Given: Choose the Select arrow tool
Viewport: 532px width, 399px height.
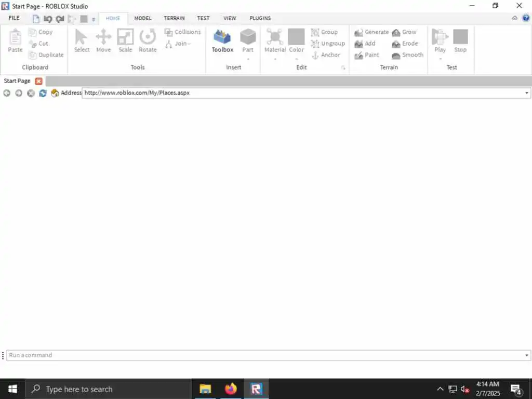Looking at the screenshot, I should tap(82, 41).
